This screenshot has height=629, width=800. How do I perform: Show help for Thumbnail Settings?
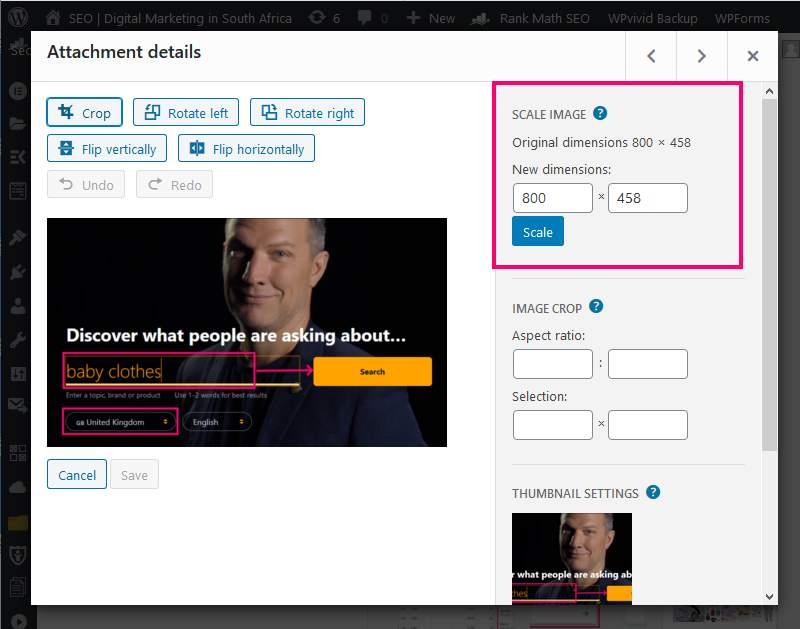653,492
